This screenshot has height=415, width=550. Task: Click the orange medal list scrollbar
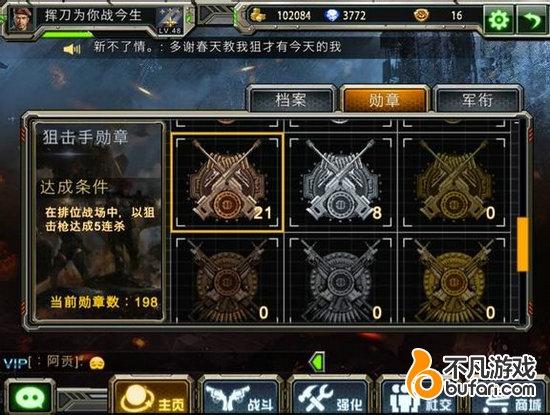(522, 244)
